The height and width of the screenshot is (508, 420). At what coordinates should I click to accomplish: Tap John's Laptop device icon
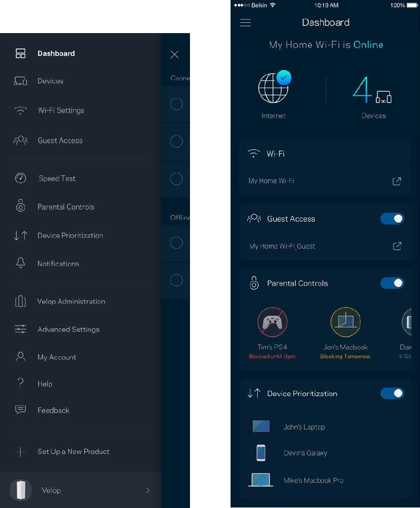[261, 426]
